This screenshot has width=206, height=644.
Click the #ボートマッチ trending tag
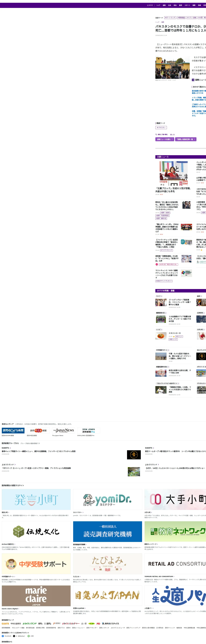point(170,18)
